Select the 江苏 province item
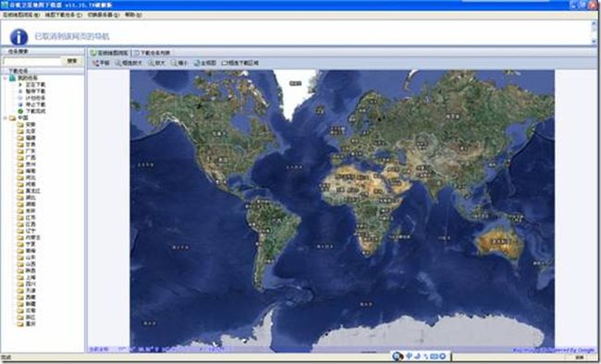601x364 pixels. click(31, 218)
